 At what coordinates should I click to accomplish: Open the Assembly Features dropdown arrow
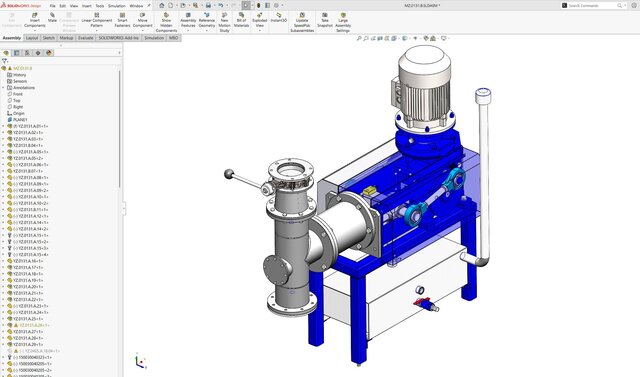188,31
